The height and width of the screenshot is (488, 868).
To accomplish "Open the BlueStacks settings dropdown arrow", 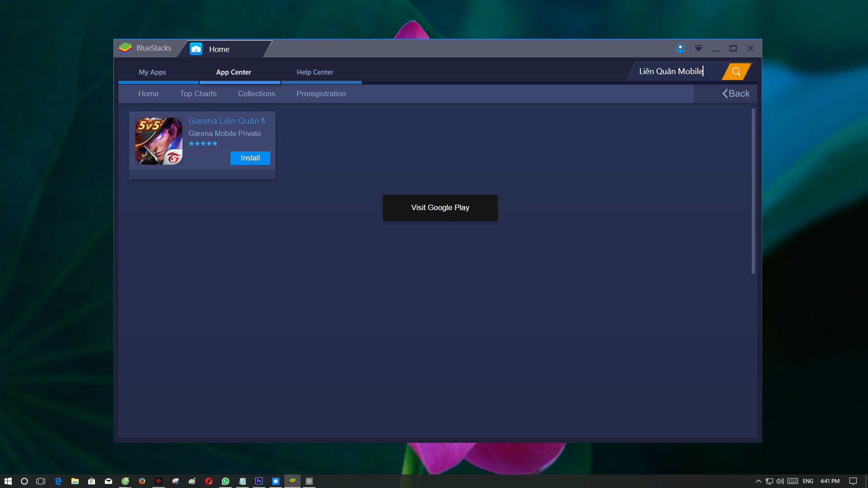I will 698,48.
